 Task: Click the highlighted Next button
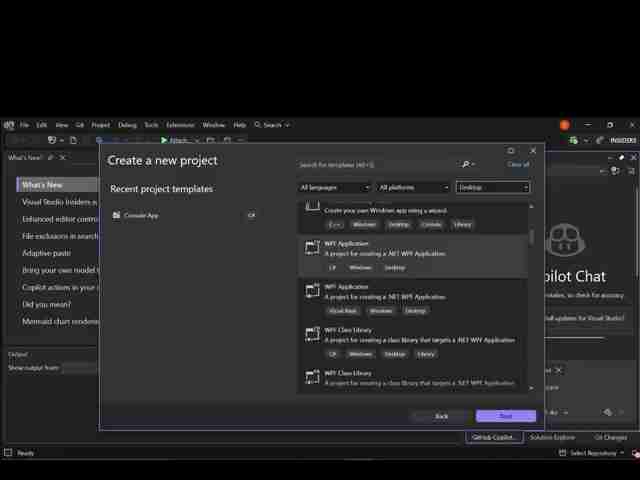506,416
